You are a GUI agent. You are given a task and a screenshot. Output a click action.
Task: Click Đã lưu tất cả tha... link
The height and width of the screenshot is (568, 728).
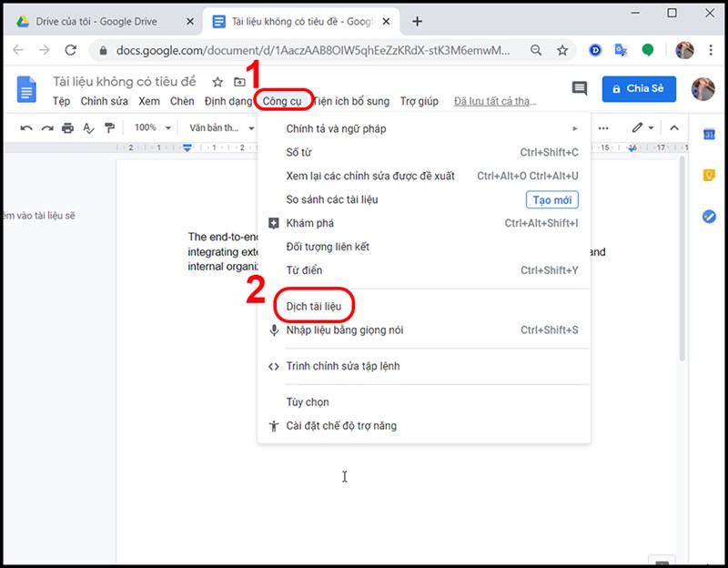point(495,101)
